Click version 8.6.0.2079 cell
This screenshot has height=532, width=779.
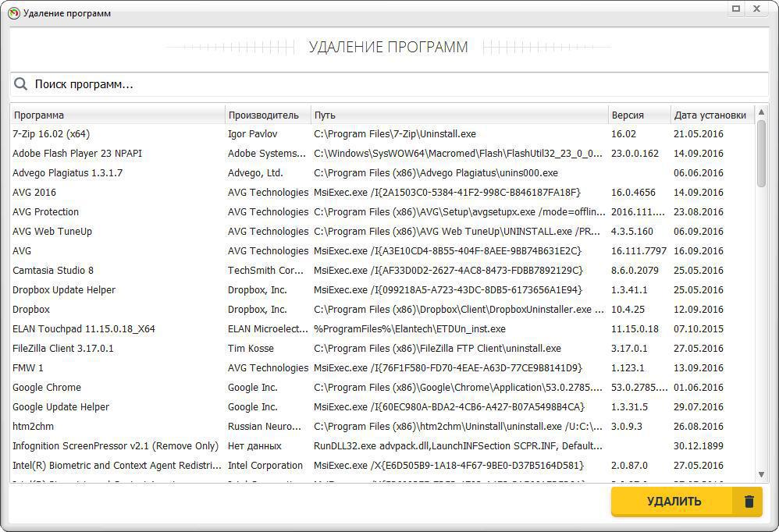click(x=635, y=271)
